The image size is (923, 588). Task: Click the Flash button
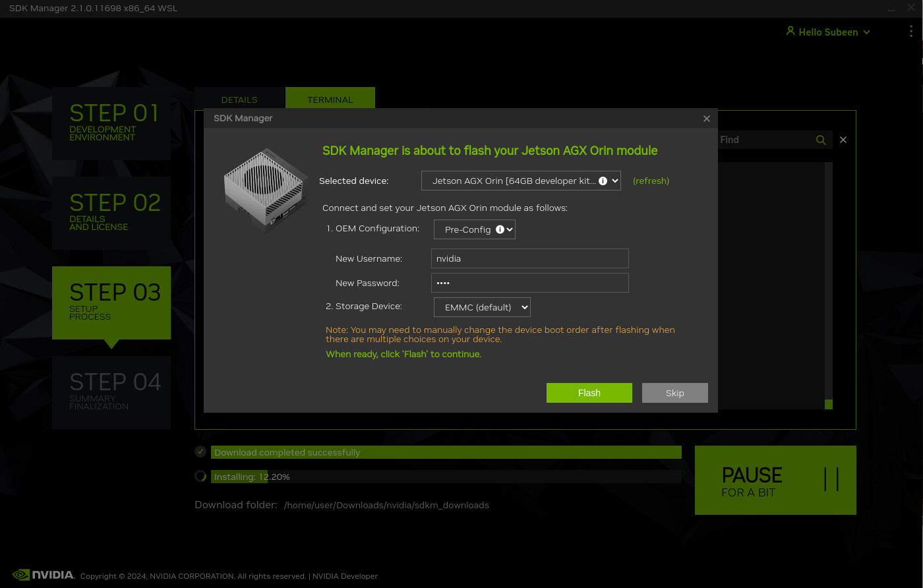coord(589,393)
